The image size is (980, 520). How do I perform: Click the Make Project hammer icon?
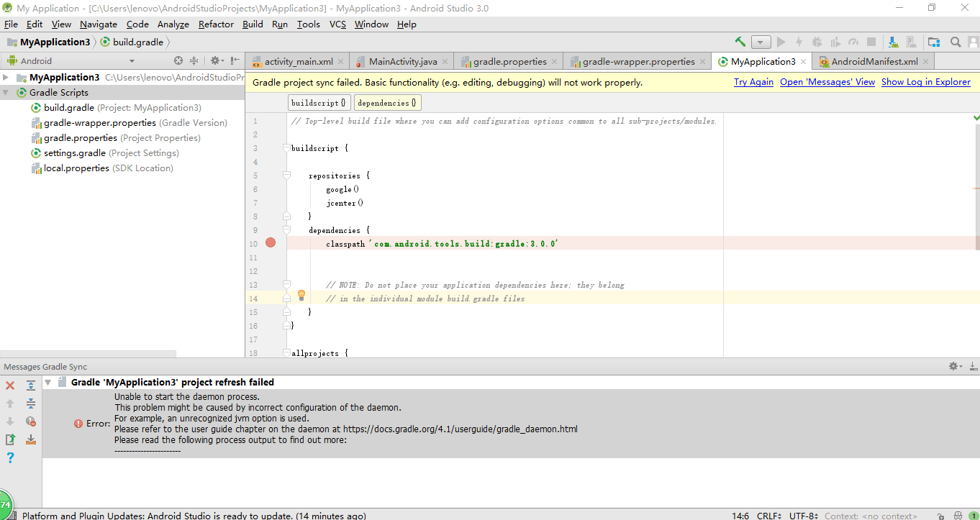[740, 42]
